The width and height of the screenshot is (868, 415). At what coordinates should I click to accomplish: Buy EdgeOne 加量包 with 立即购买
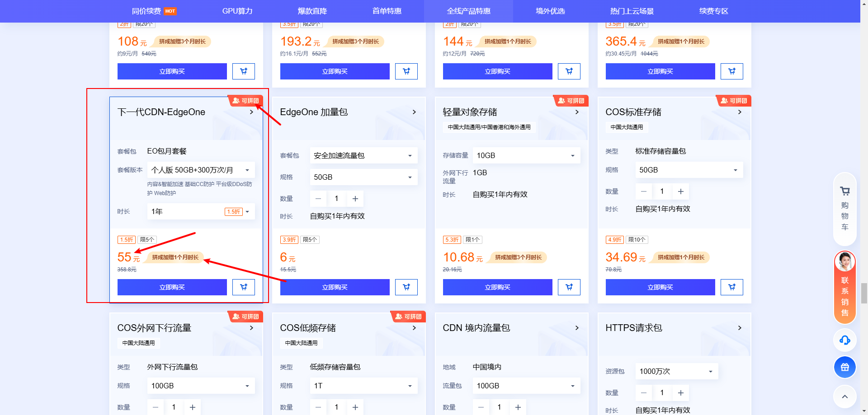click(335, 287)
